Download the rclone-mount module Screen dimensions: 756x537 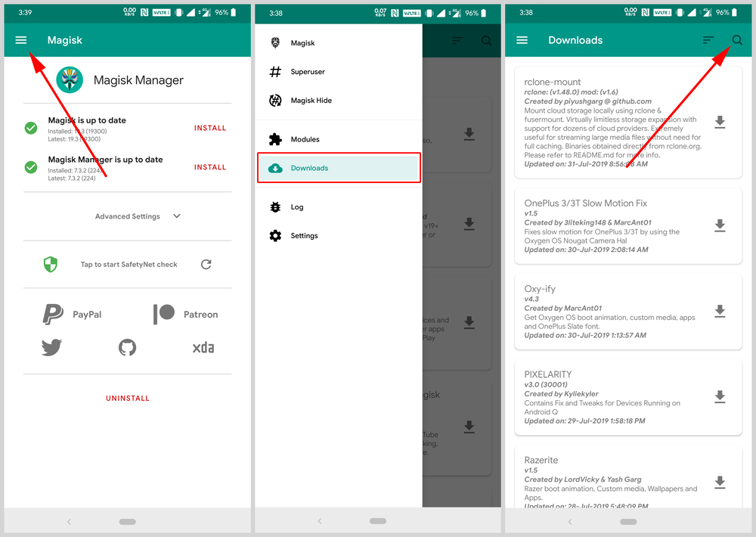[x=720, y=122]
